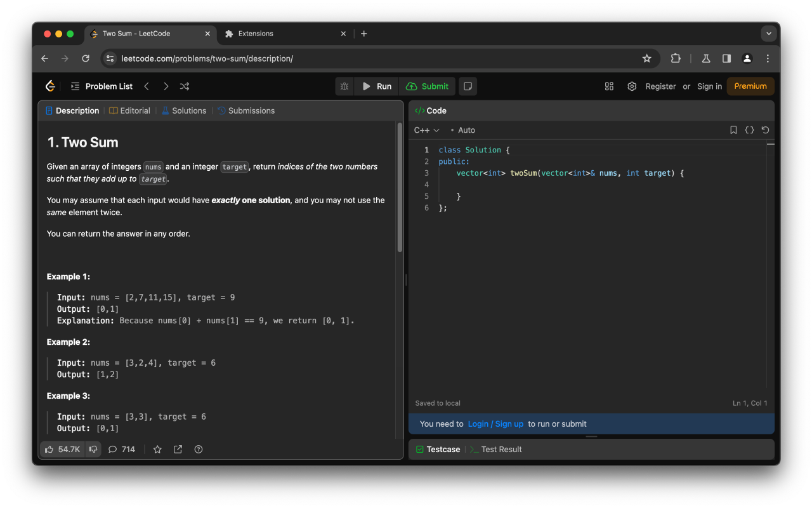The image size is (812, 508).
Task: Click the Login / Sign up link
Action: [x=495, y=424]
